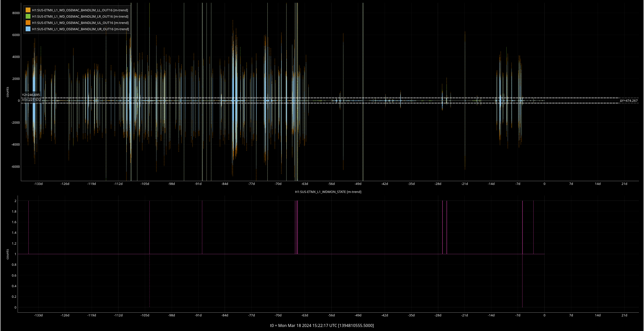Select the BANDLIM_UL_OUT16 legend channel label

tap(80, 23)
